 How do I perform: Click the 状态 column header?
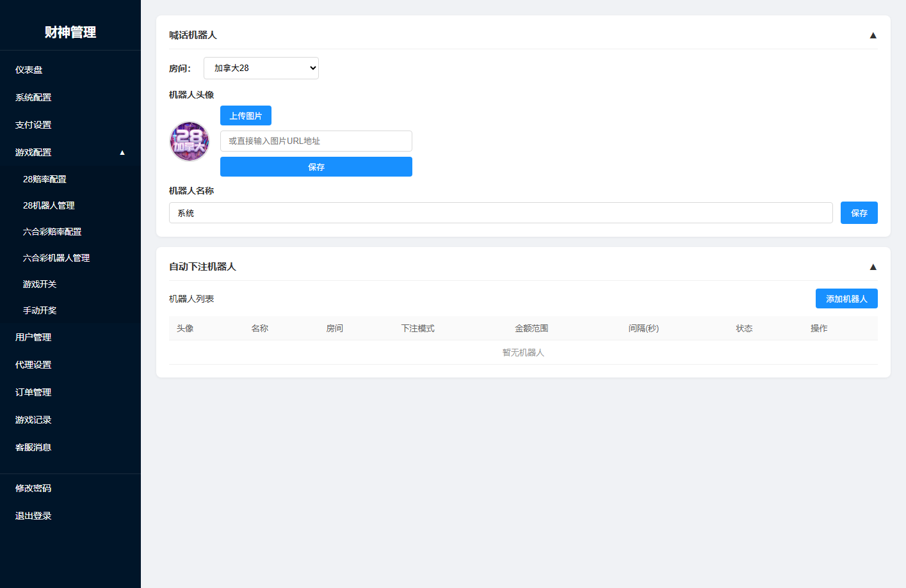point(744,328)
